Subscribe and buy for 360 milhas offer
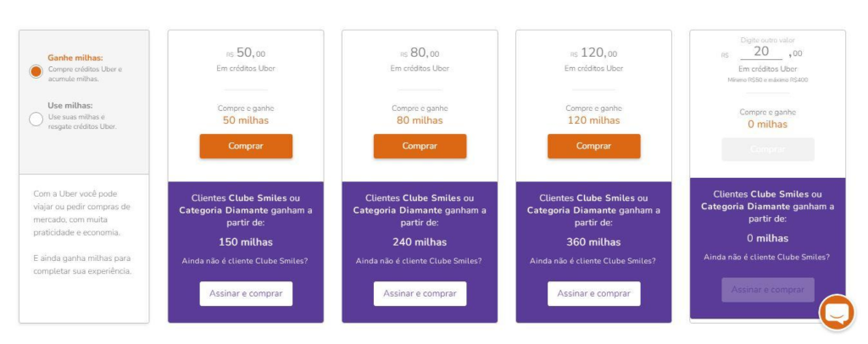The image size is (868, 344). click(x=594, y=294)
